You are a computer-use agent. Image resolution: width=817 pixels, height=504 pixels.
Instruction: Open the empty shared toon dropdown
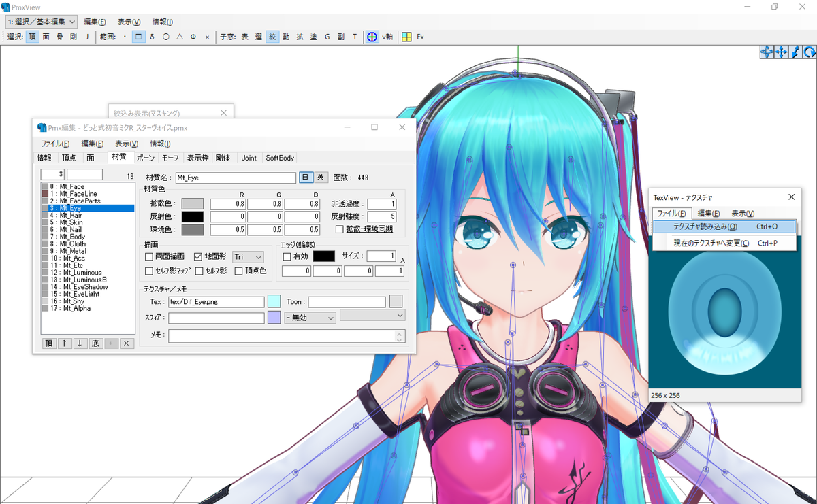372,315
